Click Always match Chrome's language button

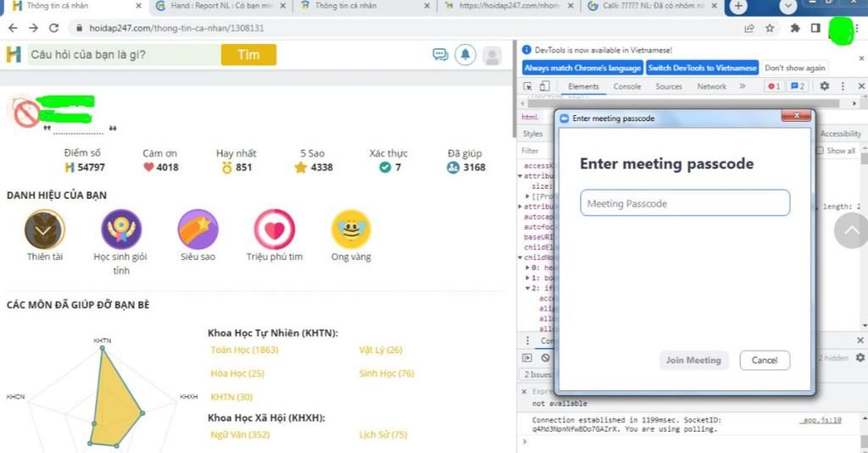(x=582, y=68)
